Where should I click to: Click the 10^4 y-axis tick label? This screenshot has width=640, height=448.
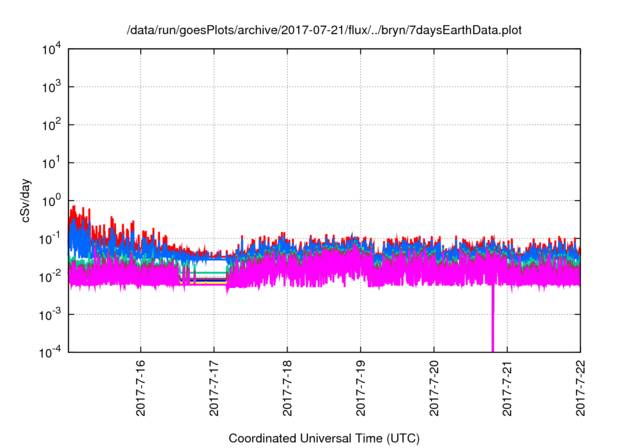coord(52,49)
